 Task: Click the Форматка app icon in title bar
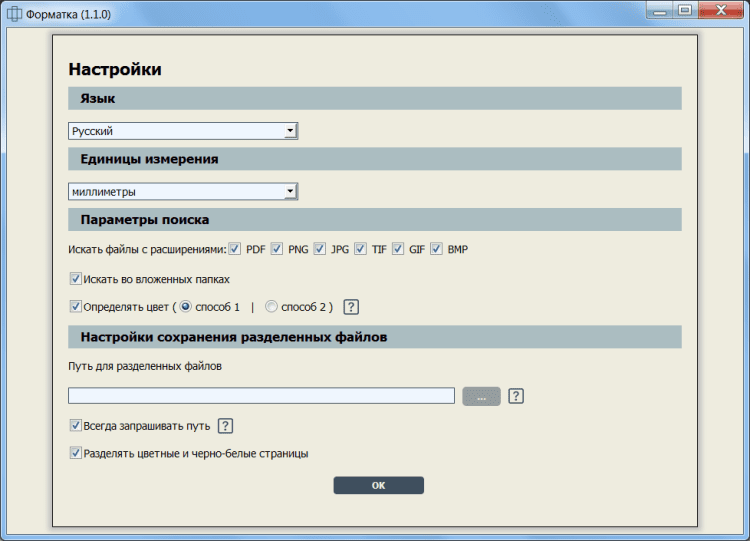pyautogui.click(x=14, y=12)
